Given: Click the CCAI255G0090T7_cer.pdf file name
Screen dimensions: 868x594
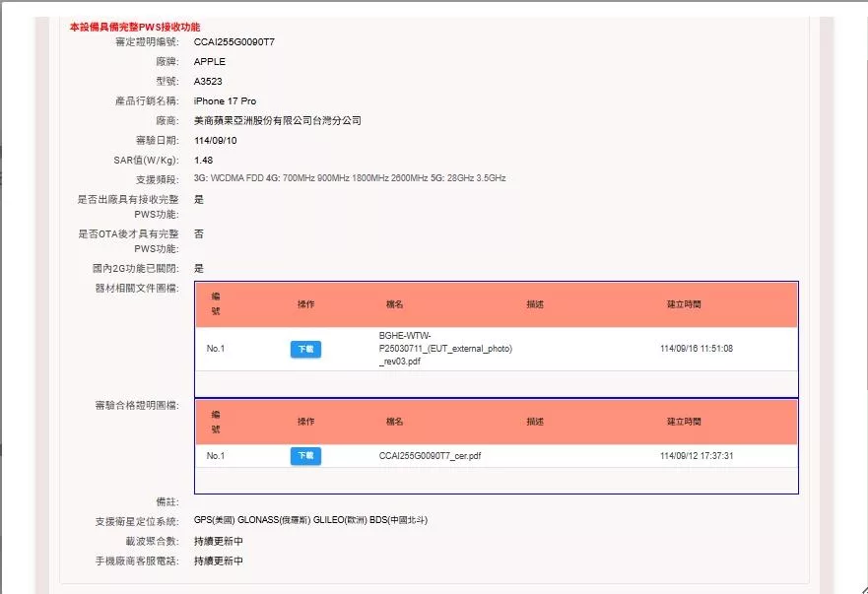Looking at the screenshot, I should [430, 456].
